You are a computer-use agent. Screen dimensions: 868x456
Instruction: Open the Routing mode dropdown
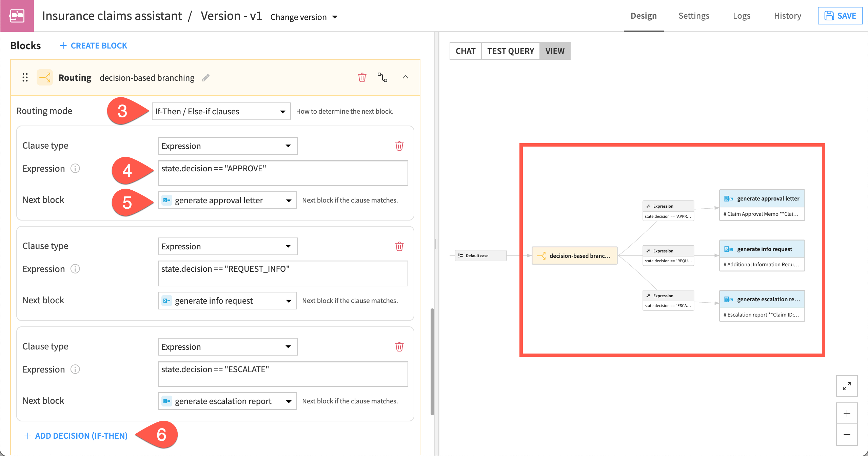pos(221,111)
